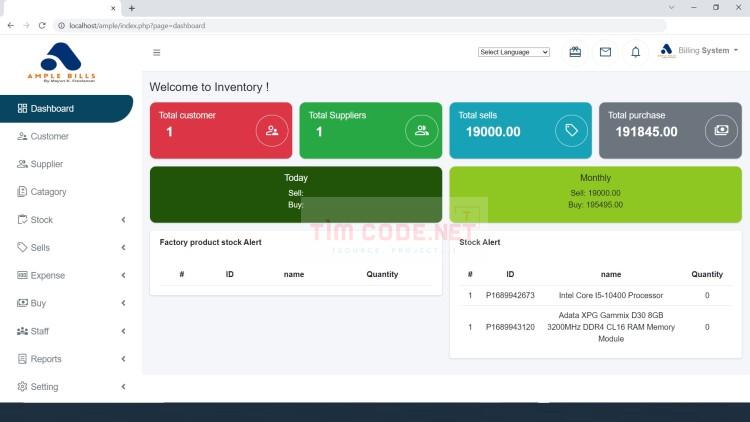Screen dimensions: 750x422
Task: Click the Supplier sidebar icon
Action: click(x=22, y=164)
